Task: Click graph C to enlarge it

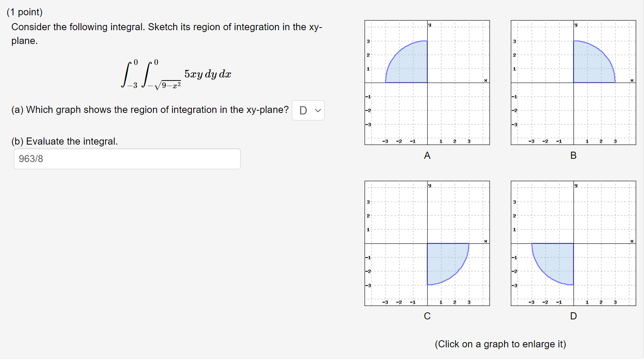Action: (427, 242)
